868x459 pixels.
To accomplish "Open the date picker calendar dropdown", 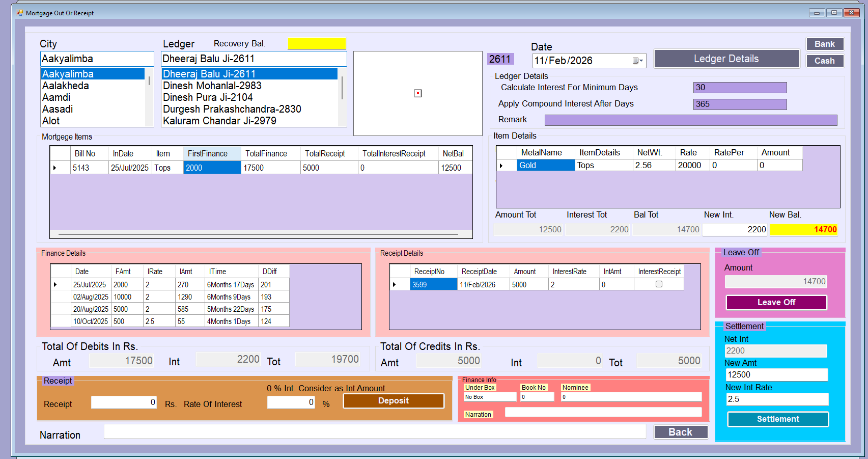I will pyautogui.click(x=638, y=61).
